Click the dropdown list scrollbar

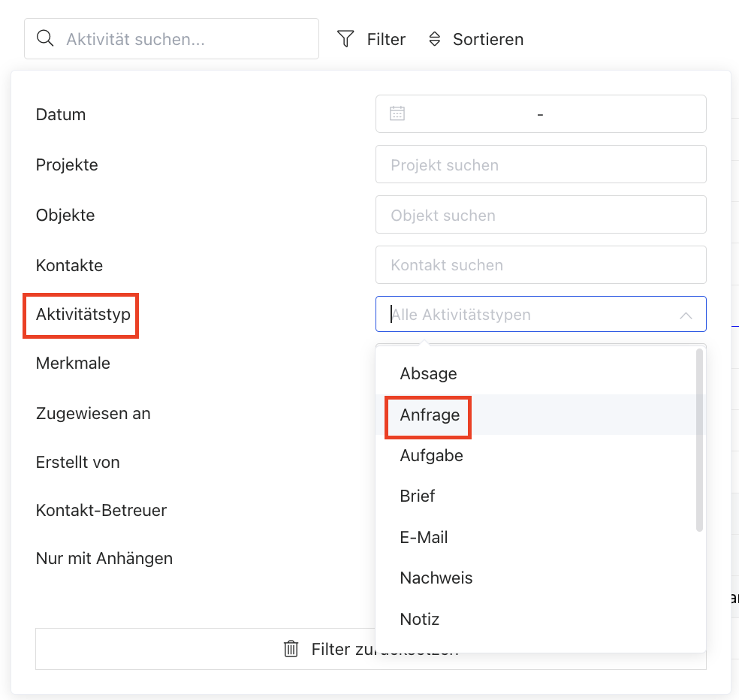coord(699,439)
